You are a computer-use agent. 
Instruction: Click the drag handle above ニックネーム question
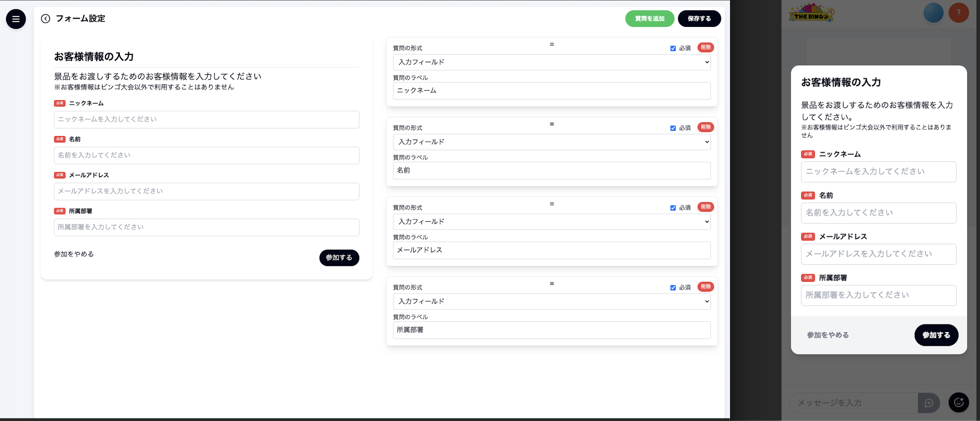pyautogui.click(x=552, y=44)
